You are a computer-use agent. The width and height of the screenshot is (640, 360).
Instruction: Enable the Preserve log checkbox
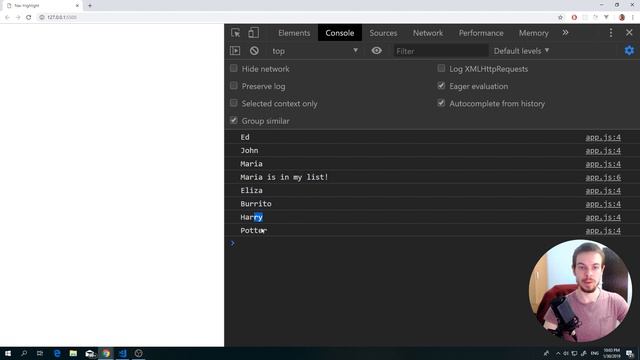(x=233, y=86)
